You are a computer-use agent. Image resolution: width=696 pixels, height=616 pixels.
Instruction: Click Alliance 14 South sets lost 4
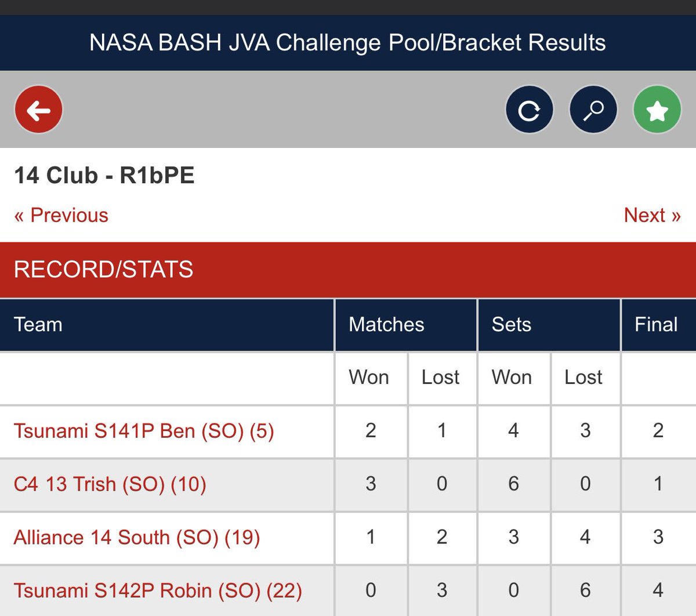coord(586,538)
